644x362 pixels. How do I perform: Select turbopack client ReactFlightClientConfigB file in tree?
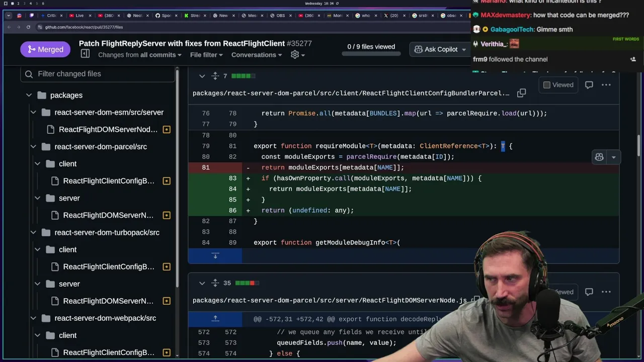109,267
